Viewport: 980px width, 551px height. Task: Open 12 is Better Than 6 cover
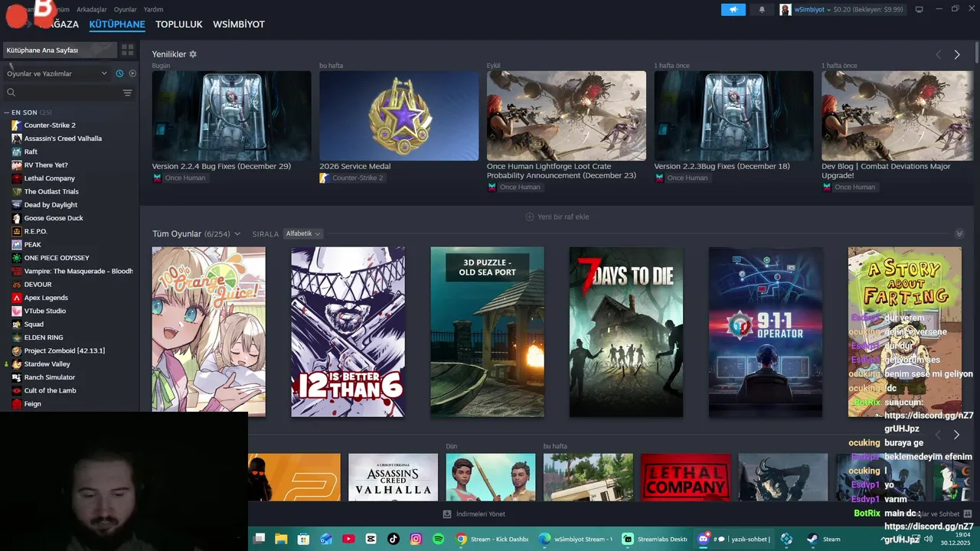tap(348, 331)
